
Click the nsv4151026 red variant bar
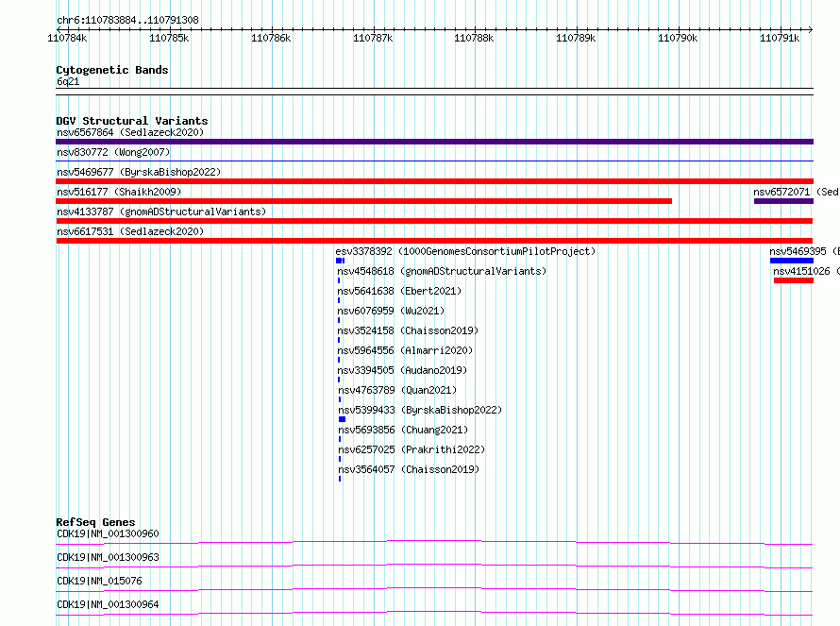(794, 280)
